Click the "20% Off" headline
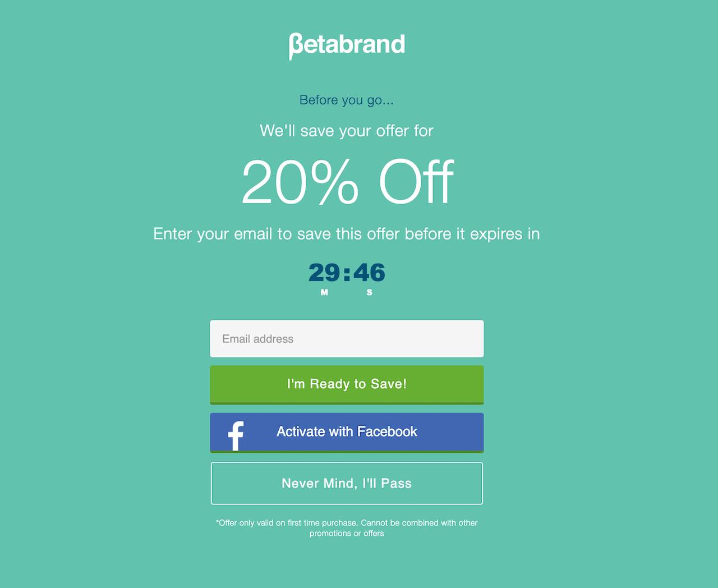The width and height of the screenshot is (718, 588). coord(346,181)
